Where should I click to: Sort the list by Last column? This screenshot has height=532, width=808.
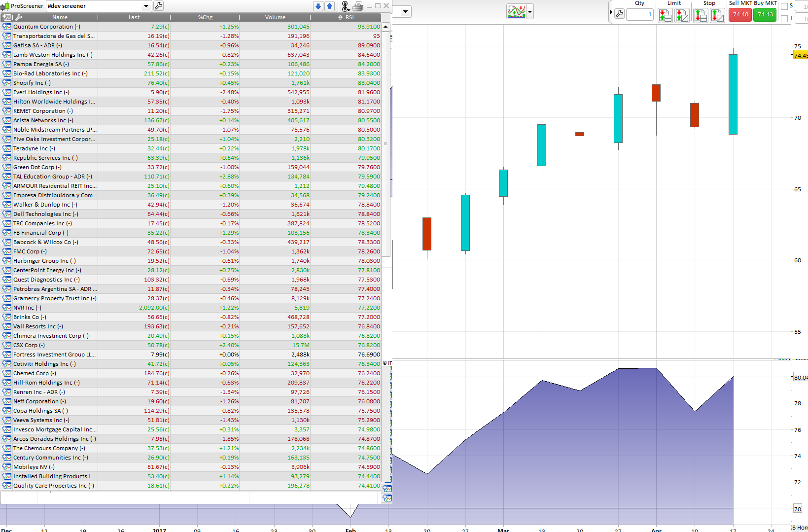click(134, 17)
